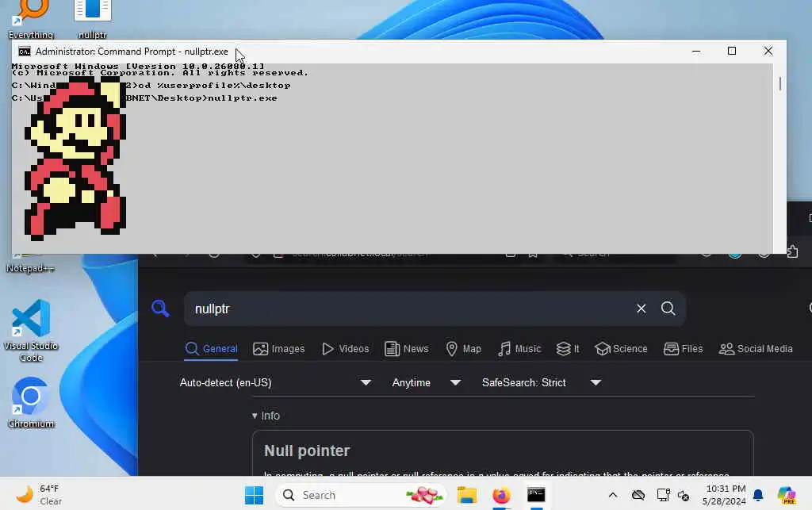Click into the nullptr search field
The width and height of the screenshot is (812, 510).
click(409, 309)
